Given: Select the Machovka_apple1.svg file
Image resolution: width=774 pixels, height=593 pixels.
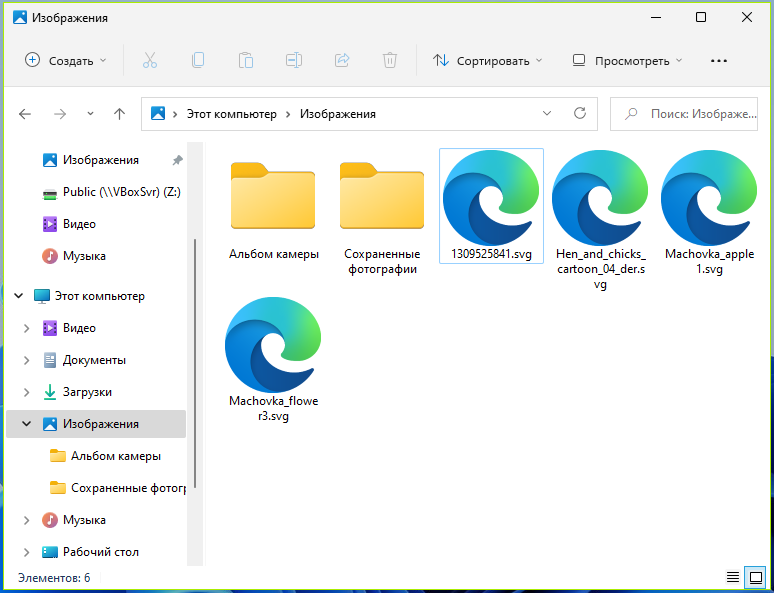Looking at the screenshot, I should (709, 212).
